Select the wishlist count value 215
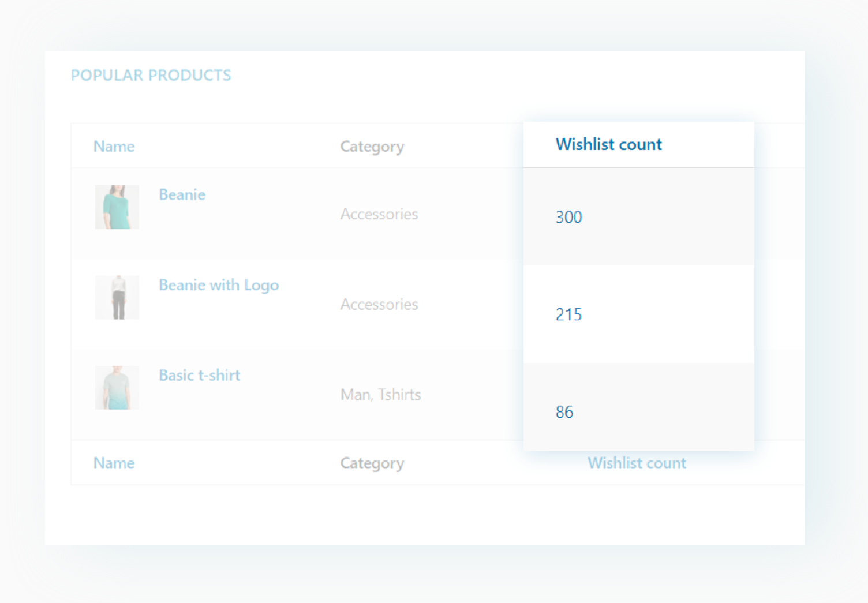 pyautogui.click(x=568, y=314)
